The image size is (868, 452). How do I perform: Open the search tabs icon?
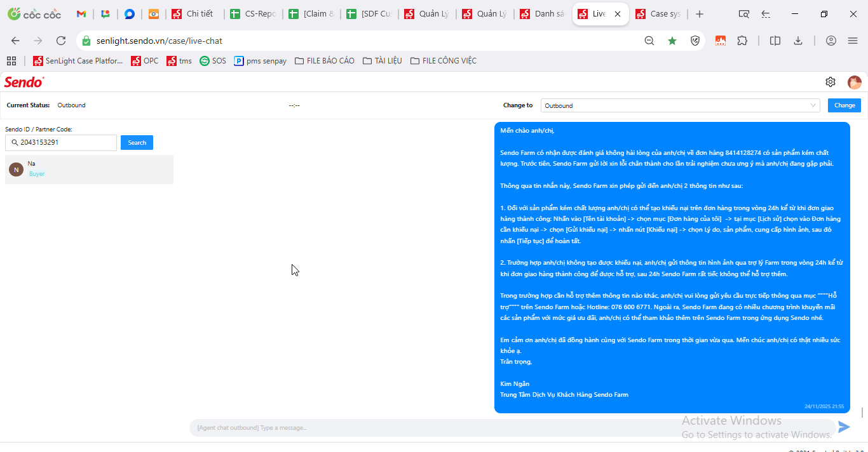743,14
